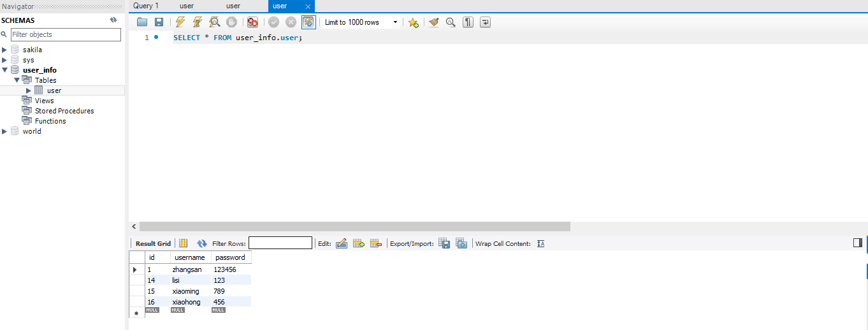Select sys schema in tree
This screenshot has width=868, height=330.
[x=29, y=60]
